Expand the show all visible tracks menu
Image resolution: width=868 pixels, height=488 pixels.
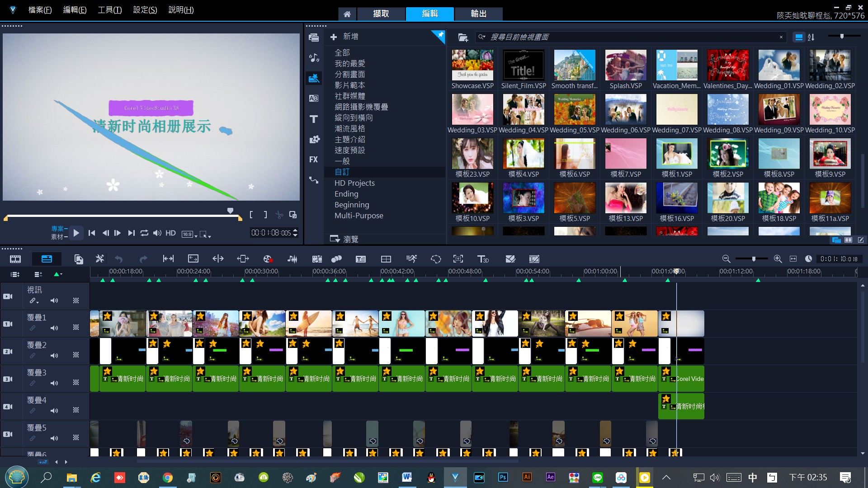[15, 274]
